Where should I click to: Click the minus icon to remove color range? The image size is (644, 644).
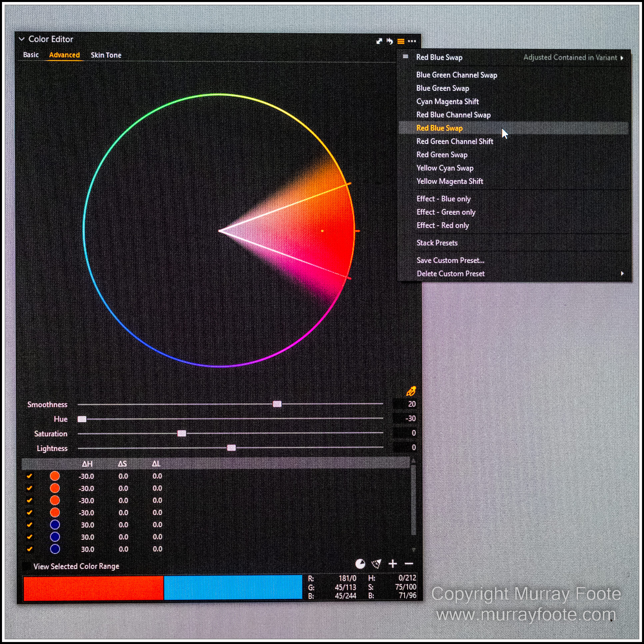(x=409, y=564)
